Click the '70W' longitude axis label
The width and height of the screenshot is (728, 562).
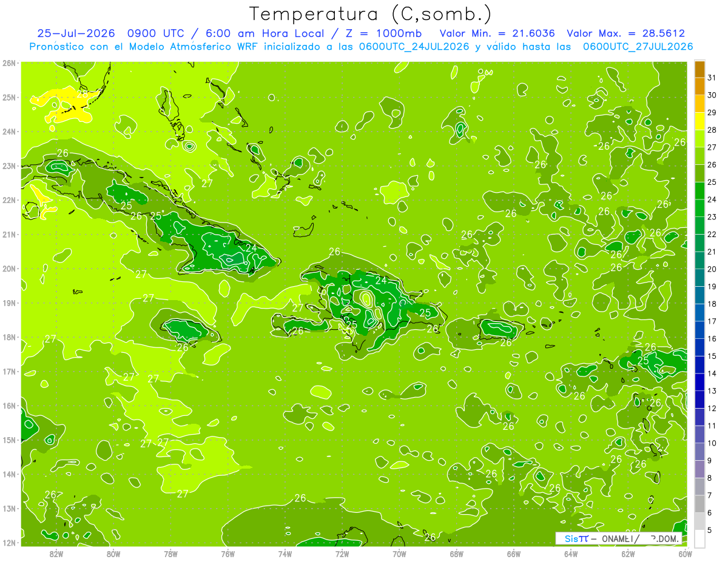coord(399,554)
